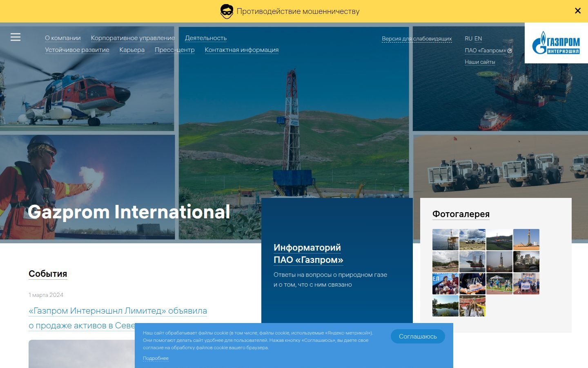Screen dimensions: 588x368
Task: Navigate to Пресс-центр
Action: tap(175, 50)
